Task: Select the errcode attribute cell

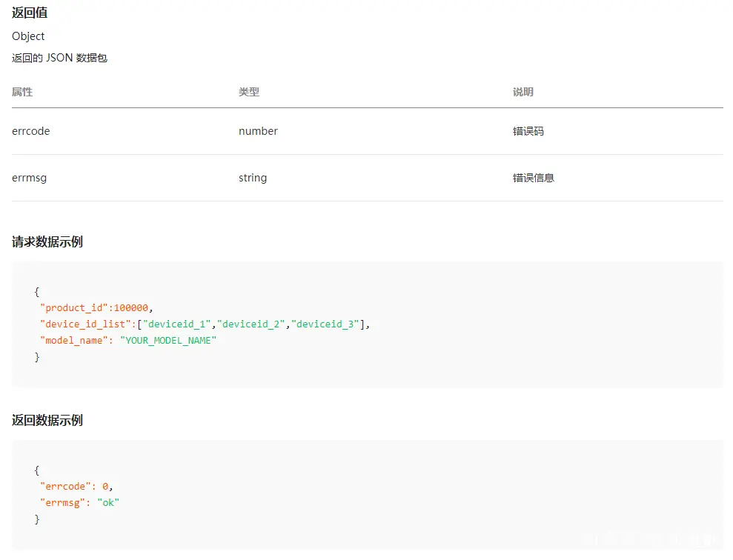Action: click(31, 131)
